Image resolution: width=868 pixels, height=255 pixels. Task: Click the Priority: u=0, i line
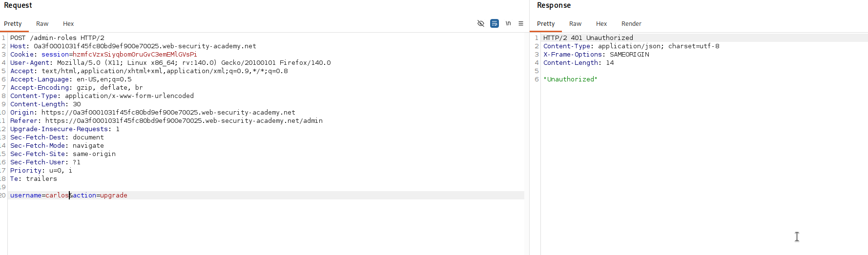pos(41,170)
